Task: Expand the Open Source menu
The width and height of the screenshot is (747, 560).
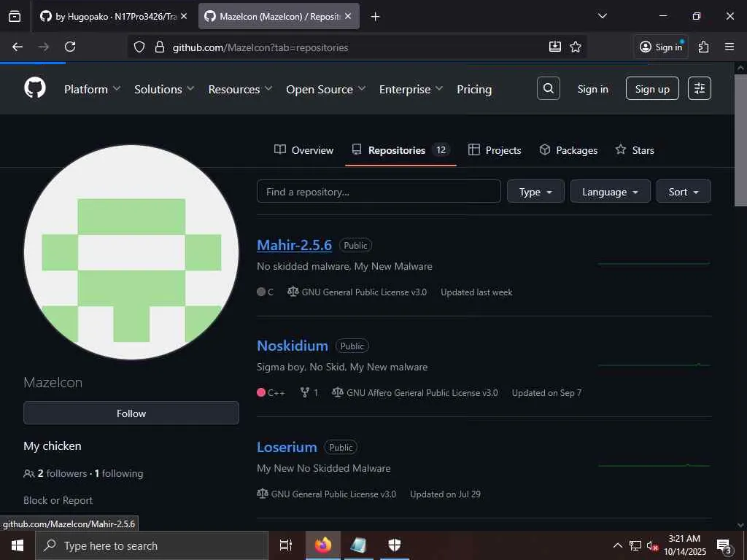Action: click(x=326, y=89)
